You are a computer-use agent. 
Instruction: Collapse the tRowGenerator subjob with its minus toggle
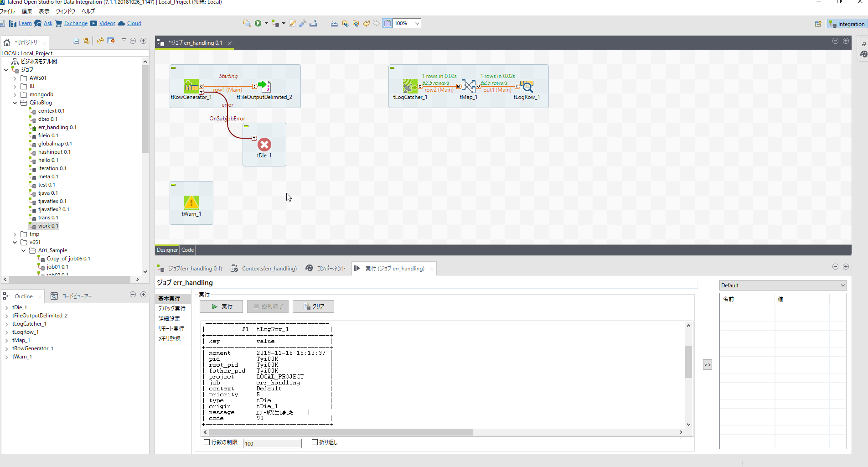coord(173,68)
